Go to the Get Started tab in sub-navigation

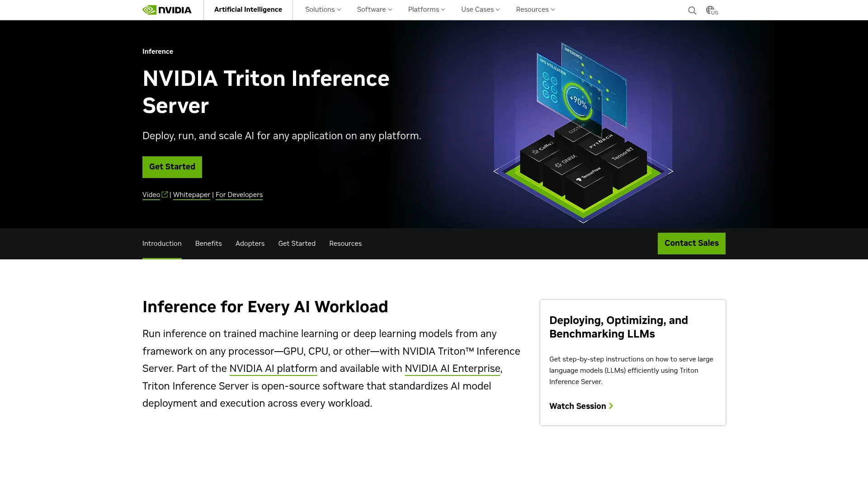(x=297, y=244)
